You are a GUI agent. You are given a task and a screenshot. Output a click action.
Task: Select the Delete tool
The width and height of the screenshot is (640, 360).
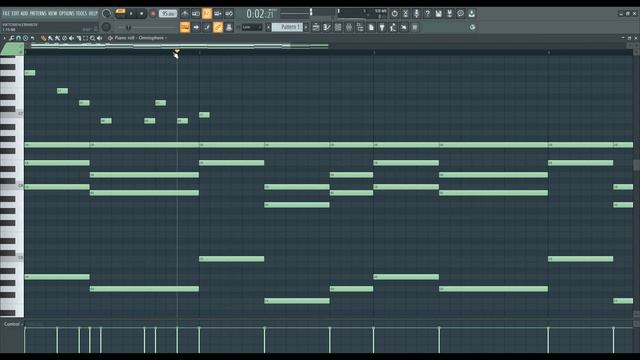[64, 38]
